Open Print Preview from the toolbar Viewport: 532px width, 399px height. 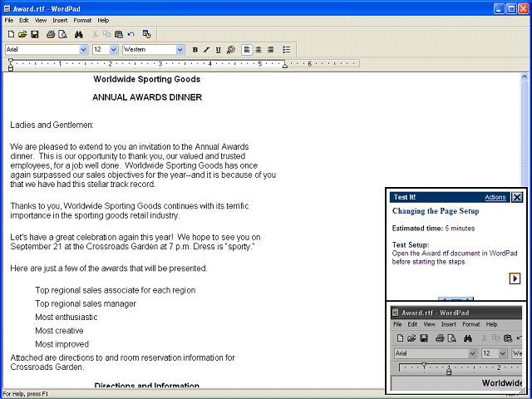63,34
